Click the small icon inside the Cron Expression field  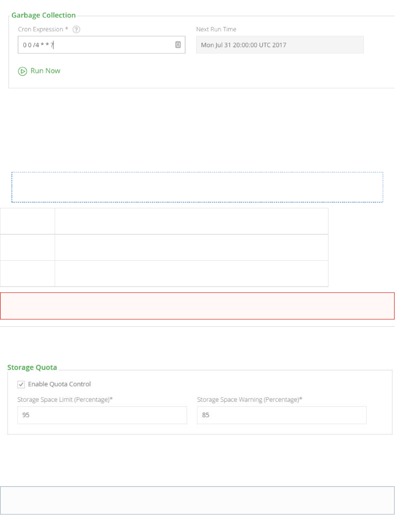[x=178, y=45]
